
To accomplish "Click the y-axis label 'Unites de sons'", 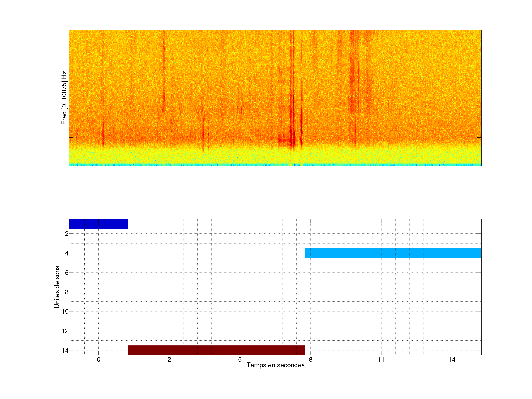I will (57, 287).
